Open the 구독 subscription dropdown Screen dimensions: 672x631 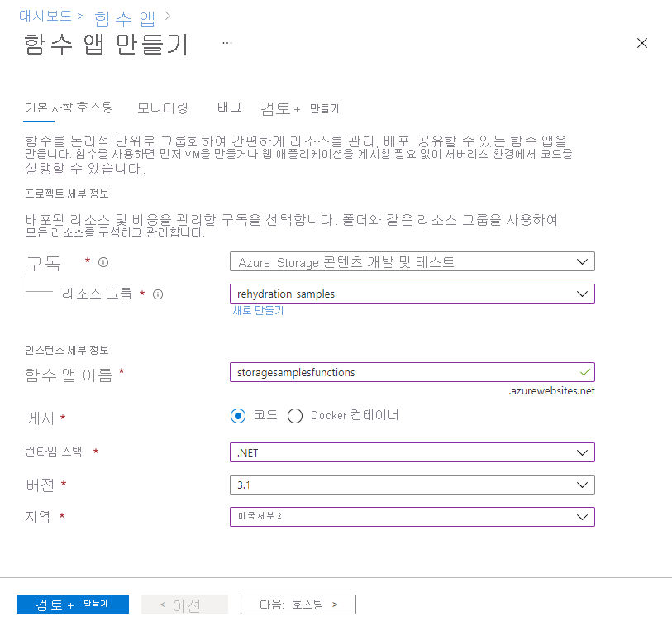click(x=412, y=261)
